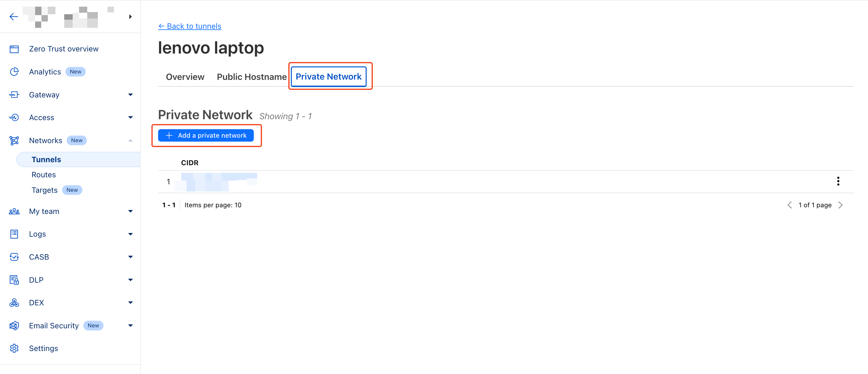Image resolution: width=868 pixels, height=374 pixels.
Task: Click the Access sidebar icon
Action: [14, 117]
